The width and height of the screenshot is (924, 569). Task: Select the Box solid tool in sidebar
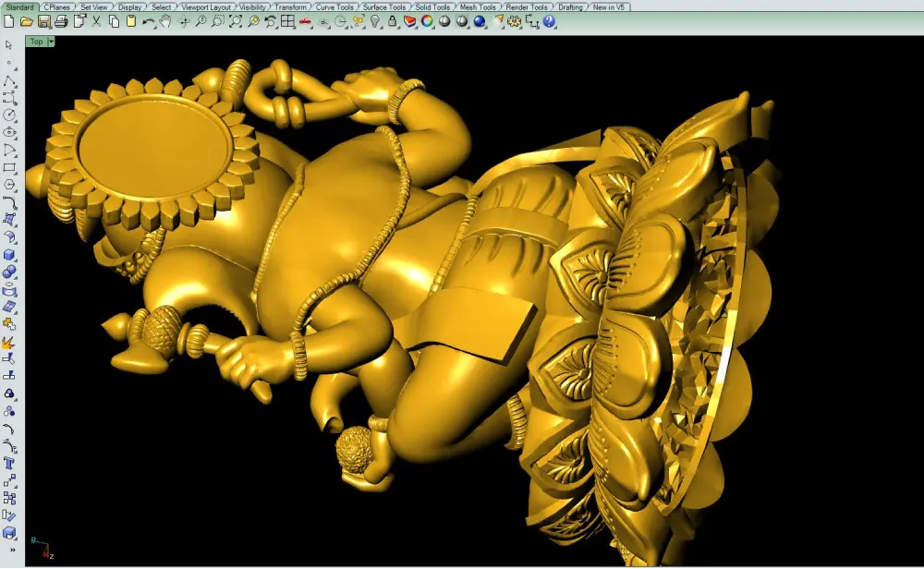coord(9,254)
